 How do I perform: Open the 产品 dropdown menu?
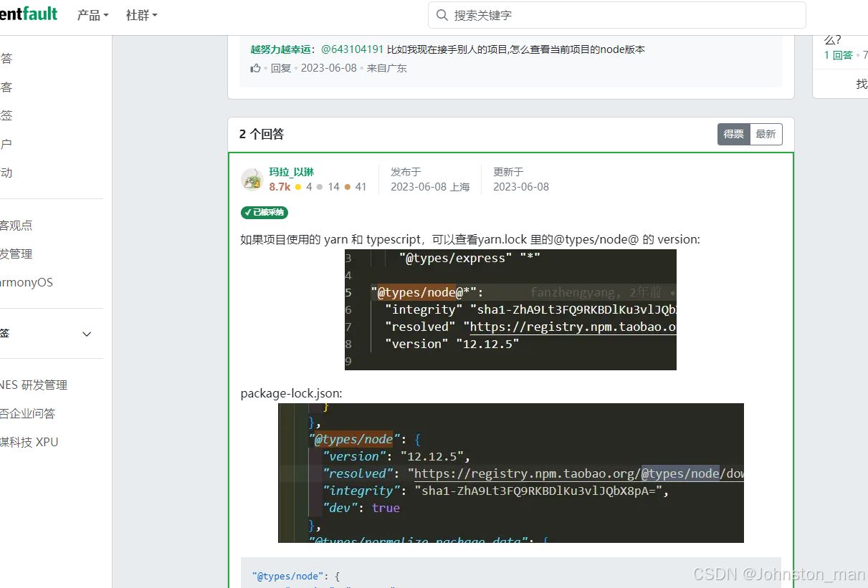tap(93, 15)
